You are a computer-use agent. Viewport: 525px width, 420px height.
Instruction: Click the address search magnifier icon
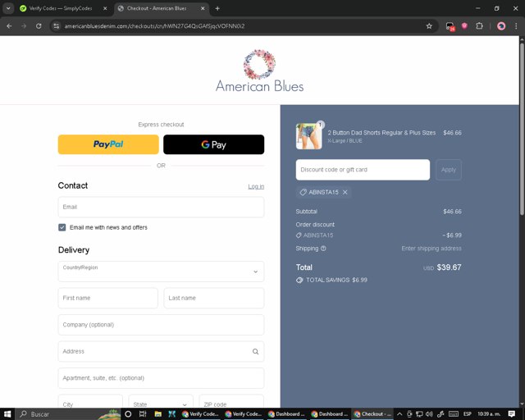(255, 352)
